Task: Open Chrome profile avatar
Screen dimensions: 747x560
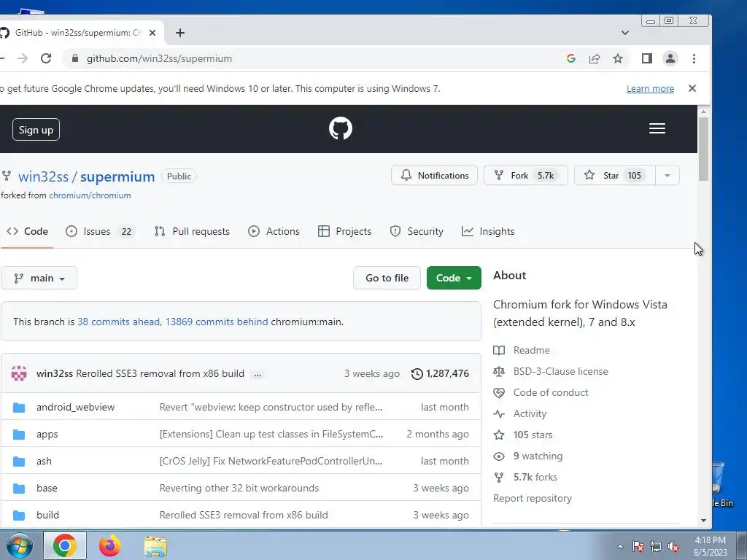Action: click(670, 58)
